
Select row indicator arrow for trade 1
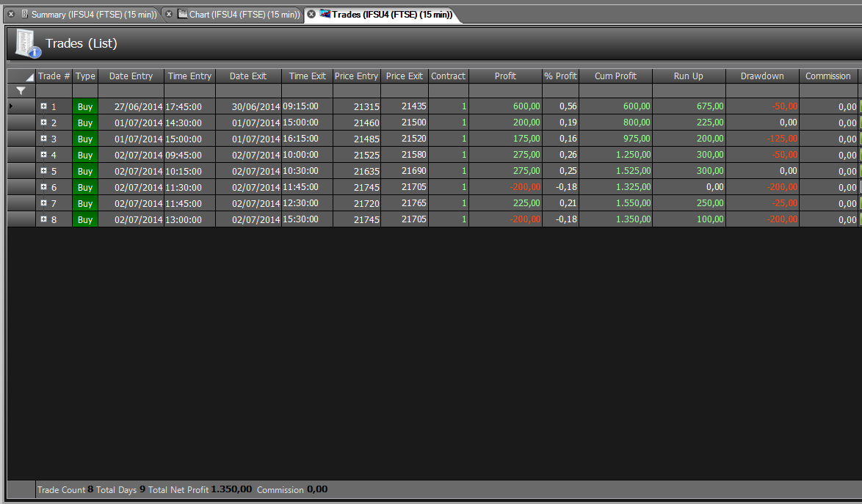pyautogui.click(x=12, y=106)
